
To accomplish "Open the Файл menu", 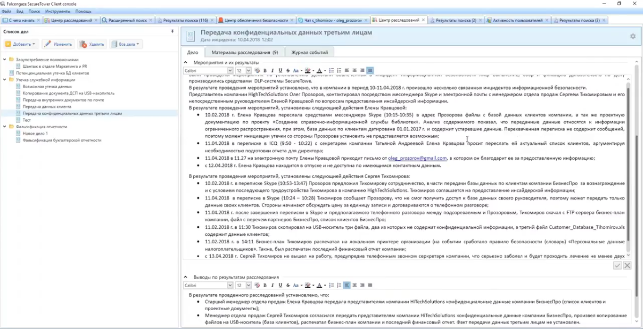I will [6, 11].
